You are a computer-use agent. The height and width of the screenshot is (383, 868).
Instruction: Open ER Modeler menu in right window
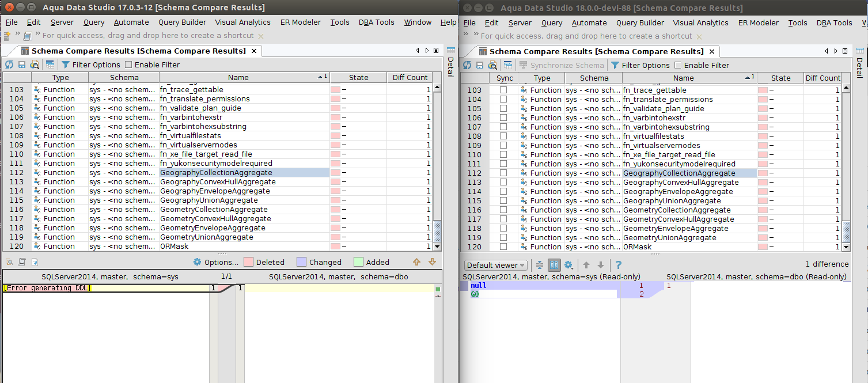758,22
